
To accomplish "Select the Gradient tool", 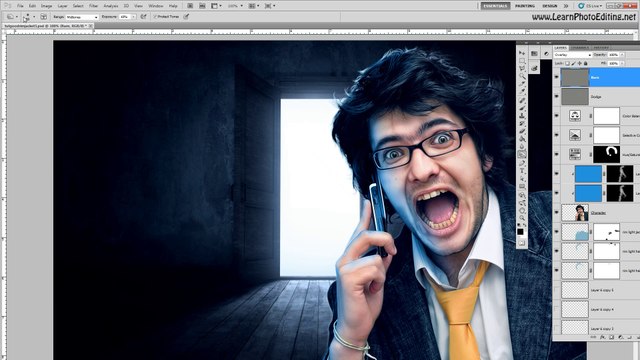I will click(522, 139).
